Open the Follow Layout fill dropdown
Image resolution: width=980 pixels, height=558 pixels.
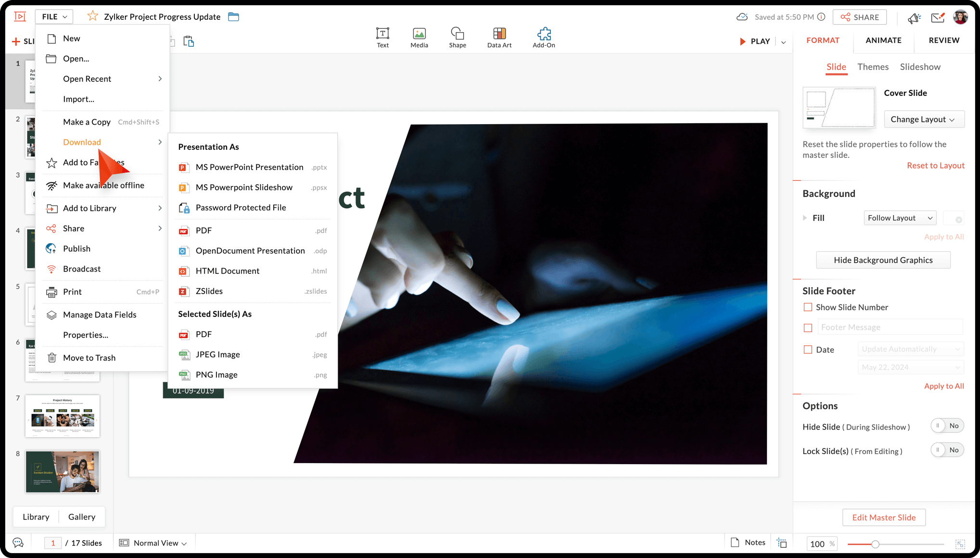pos(900,218)
